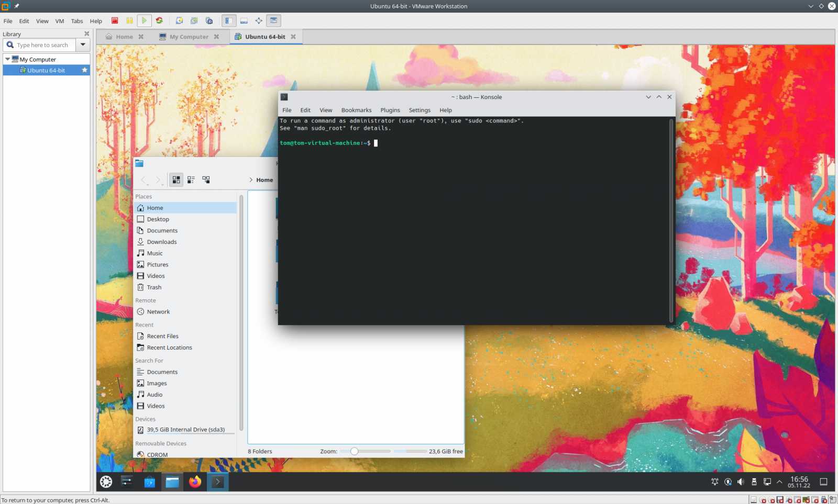Open the 39,5 GiB Internal Drive device
Viewport: 838px width, 504px height.
[x=185, y=430]
